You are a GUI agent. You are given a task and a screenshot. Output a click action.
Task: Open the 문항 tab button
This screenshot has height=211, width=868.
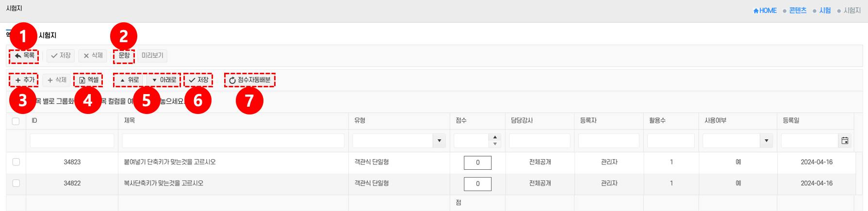click(x=124, y=56)
